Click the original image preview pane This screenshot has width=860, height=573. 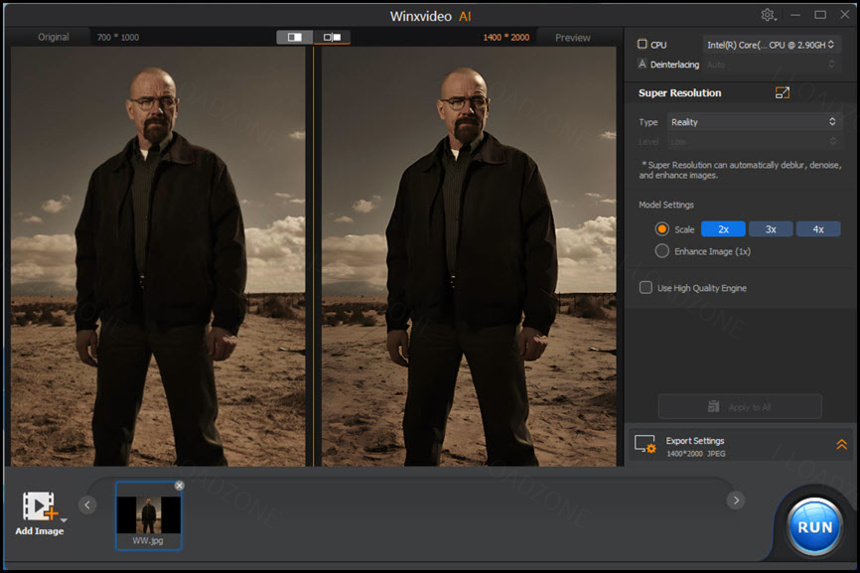[x=158, y=256]
